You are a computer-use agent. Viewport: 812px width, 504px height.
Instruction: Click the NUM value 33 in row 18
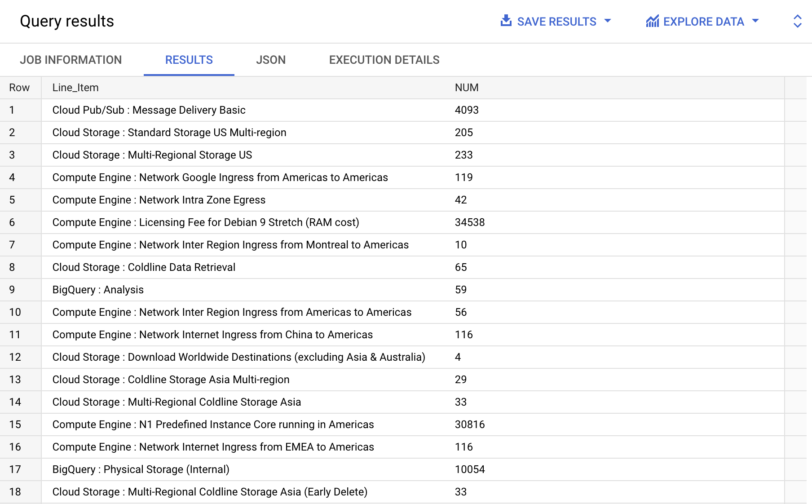click(461, 492)
